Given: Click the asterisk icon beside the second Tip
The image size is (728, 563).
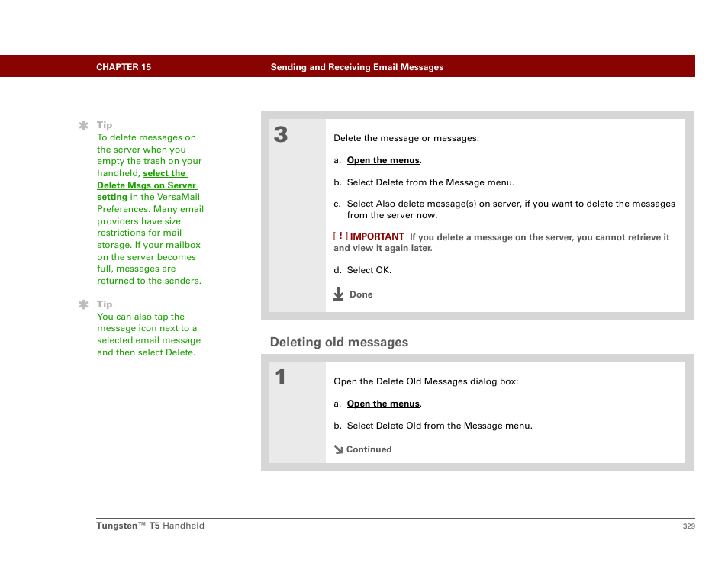Looking at the screenshot, I should coord(84,304).
